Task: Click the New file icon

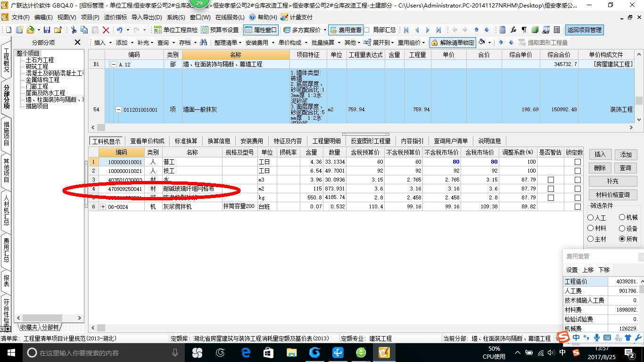Action: 8,30
